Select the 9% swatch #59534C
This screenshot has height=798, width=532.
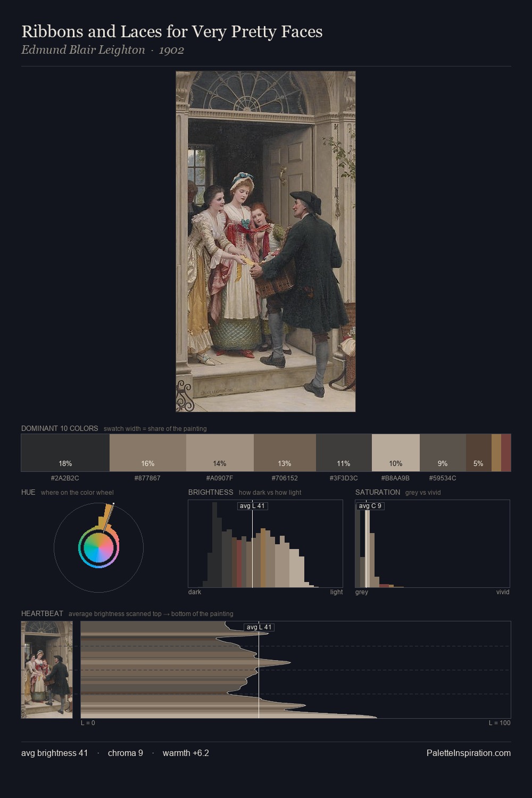click(443, 453)
